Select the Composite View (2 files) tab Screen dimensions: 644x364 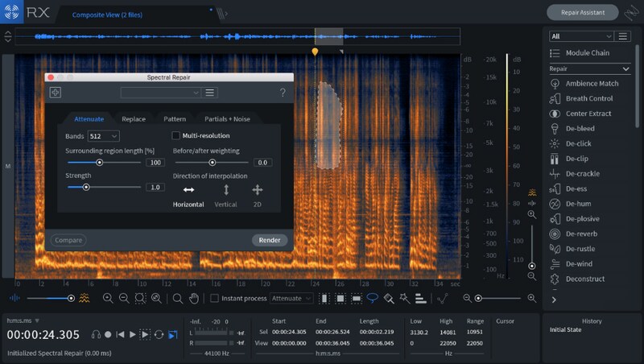(107, 14)
